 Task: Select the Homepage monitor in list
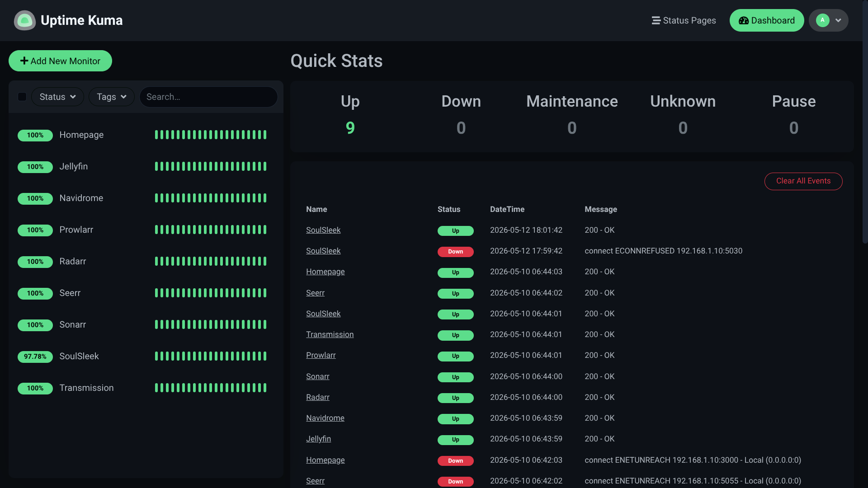[146, 135]
